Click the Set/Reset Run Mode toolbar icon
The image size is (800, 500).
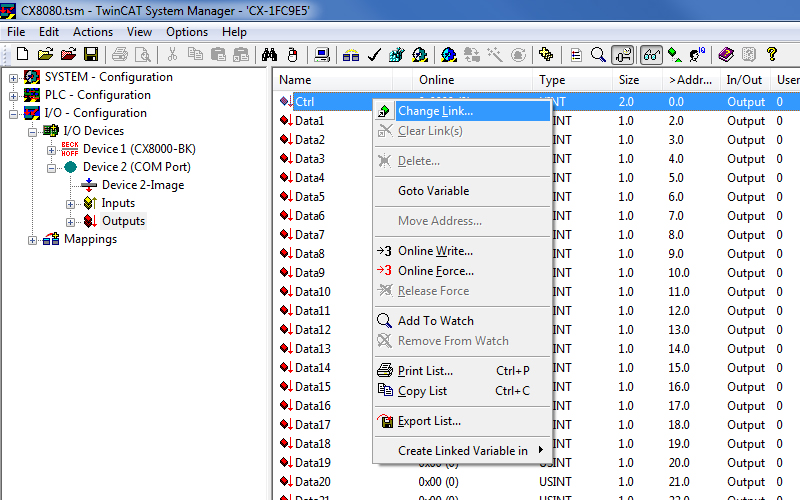(x=419, y=54)
